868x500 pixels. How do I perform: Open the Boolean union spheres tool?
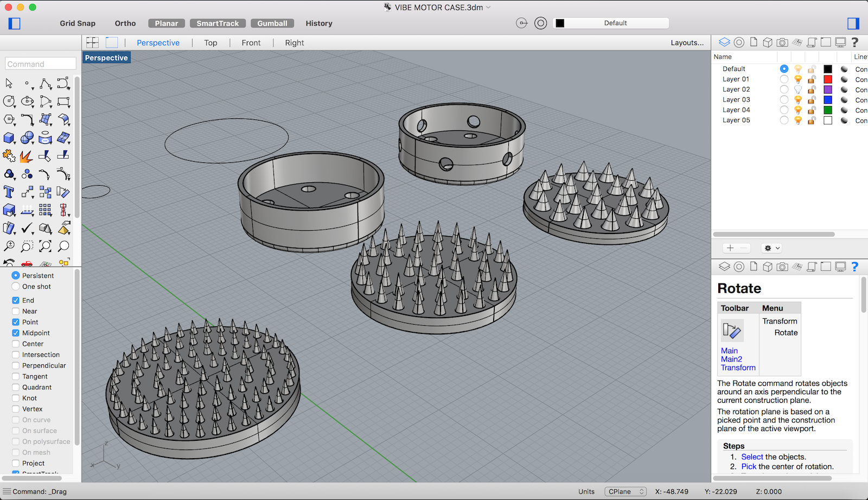click(x=27, y=138)
